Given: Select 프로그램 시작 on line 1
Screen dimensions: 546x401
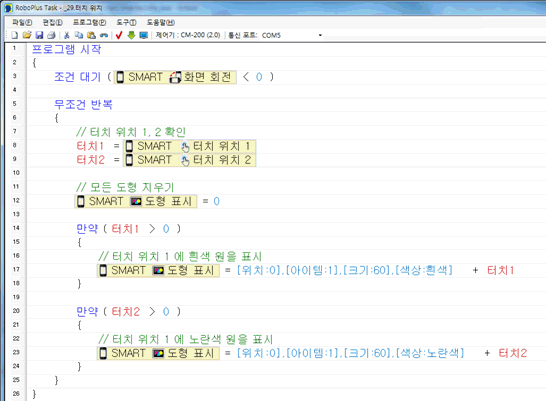Looking at the screenshot, I should [x=67, y=49].
